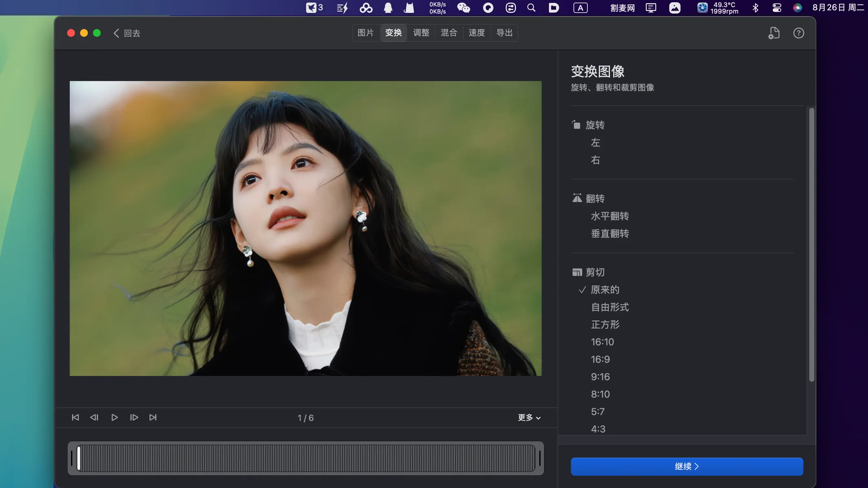This screenshot has height=488, width=868.
Task: Jump to first frame with skip-back icon
Action: pyautogui.click(x=76, y=418)
